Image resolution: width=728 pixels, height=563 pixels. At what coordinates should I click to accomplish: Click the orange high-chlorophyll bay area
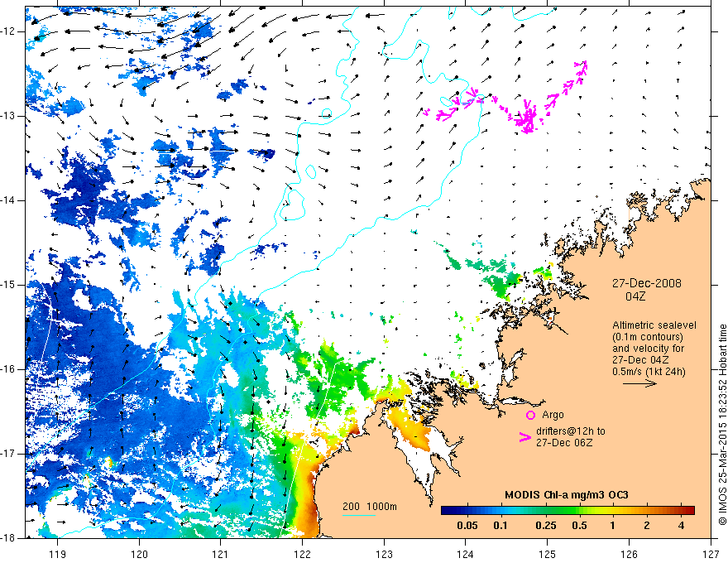coord(413,427)
